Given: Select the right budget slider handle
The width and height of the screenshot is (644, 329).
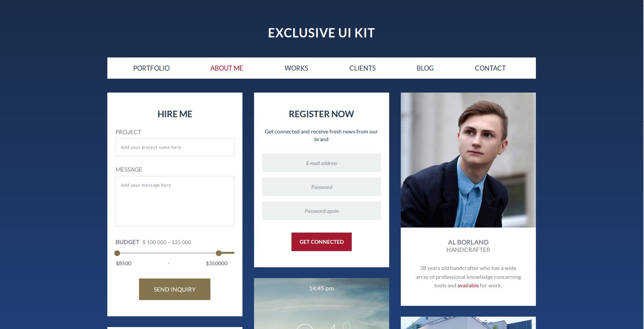Looking at the screenshot, I should pyautogui.click(x=219, y=253).
